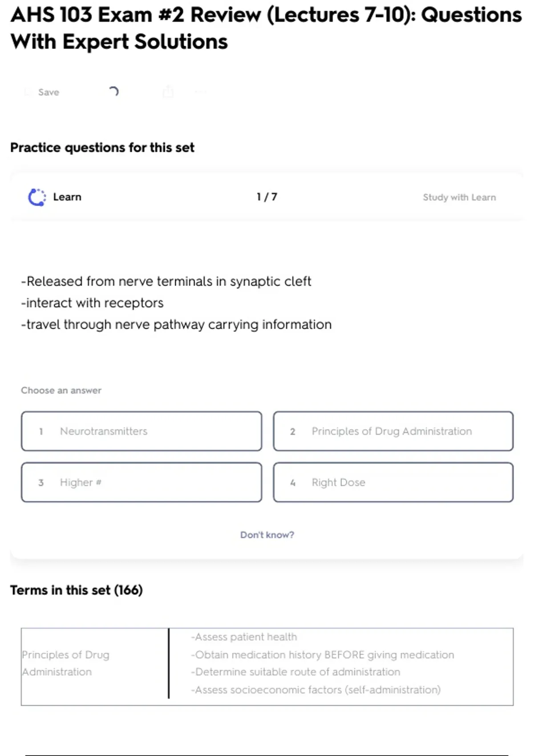Screen dimensions: 534x756
Task: Select the Right Dose answer
Action: click(x=393, y=482)
